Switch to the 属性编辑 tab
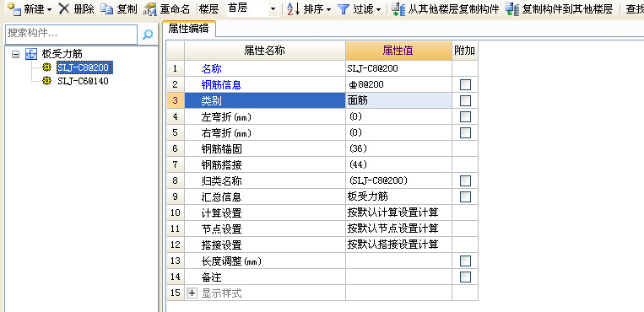Viewport: 644px width, 312px height. click(188, 29)
